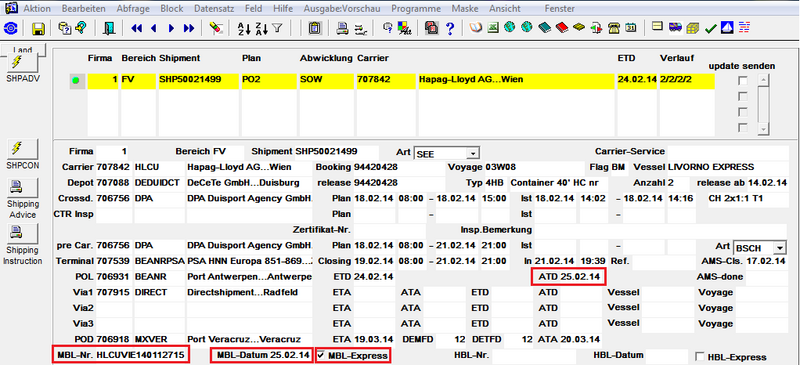The height and width of the screenshot is (365, 800).
Task: Jump to last record with double-right arrows
Action: coord(189,29)
